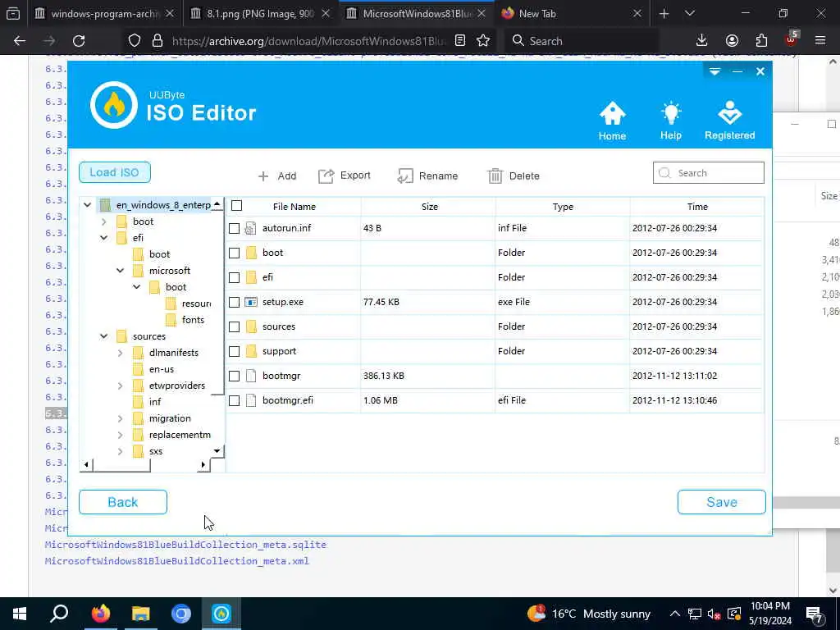The width and height of the screenshot is (840, 630).
Task: Check the setup.exe checkbox
Action: [x=234, y=302]
